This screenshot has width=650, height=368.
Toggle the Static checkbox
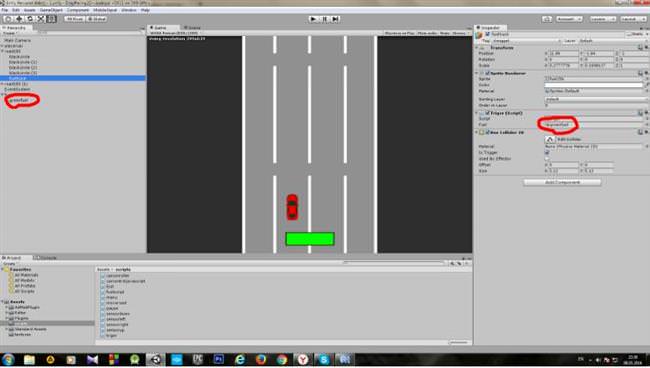pyautogui.click(x=630, y=34)
